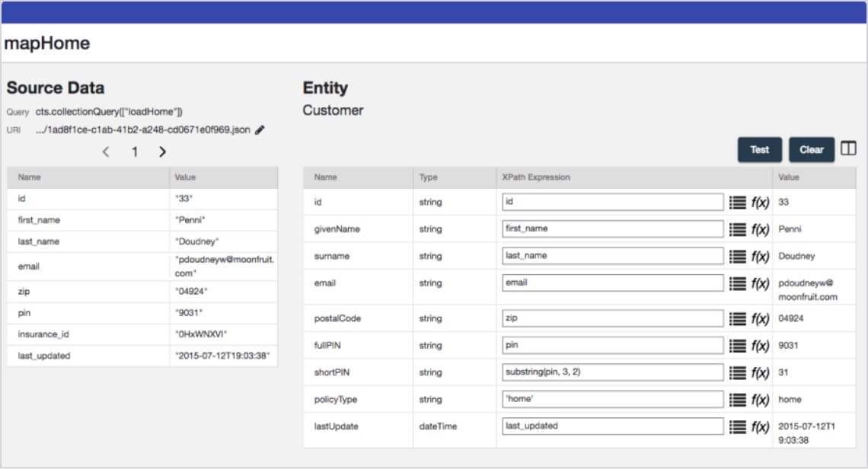Go to the next source document
This screenshot has width=868, height=469.
[162, 152]
